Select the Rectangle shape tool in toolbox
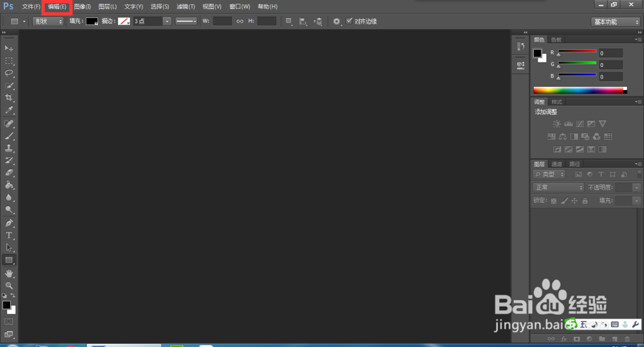644x347 pixels. coord(8,260)
